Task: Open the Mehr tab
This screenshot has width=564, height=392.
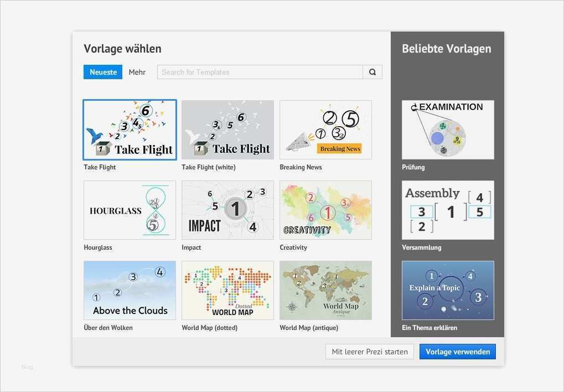Action: 137,71
